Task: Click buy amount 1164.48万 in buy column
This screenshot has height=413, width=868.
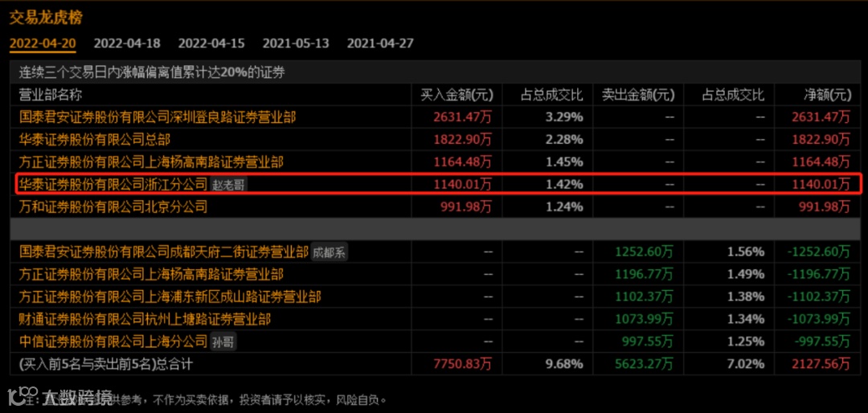Action: pos(463,162)
